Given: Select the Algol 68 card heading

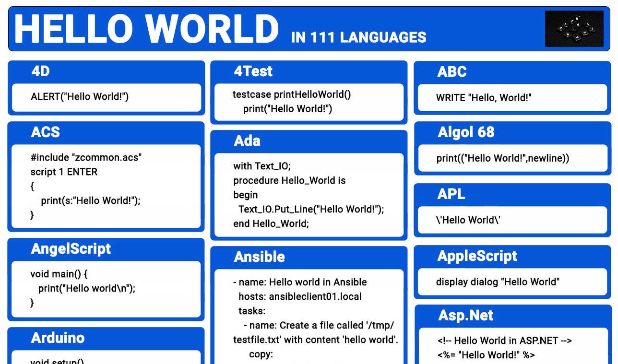Looking at the screenshot, I should (466, 132).
